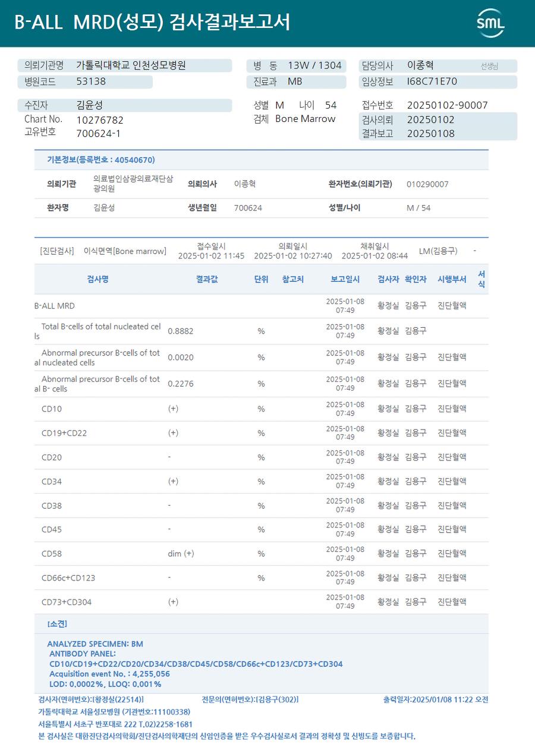Select Chart No. '10276782'

click(x=100, y=120)
